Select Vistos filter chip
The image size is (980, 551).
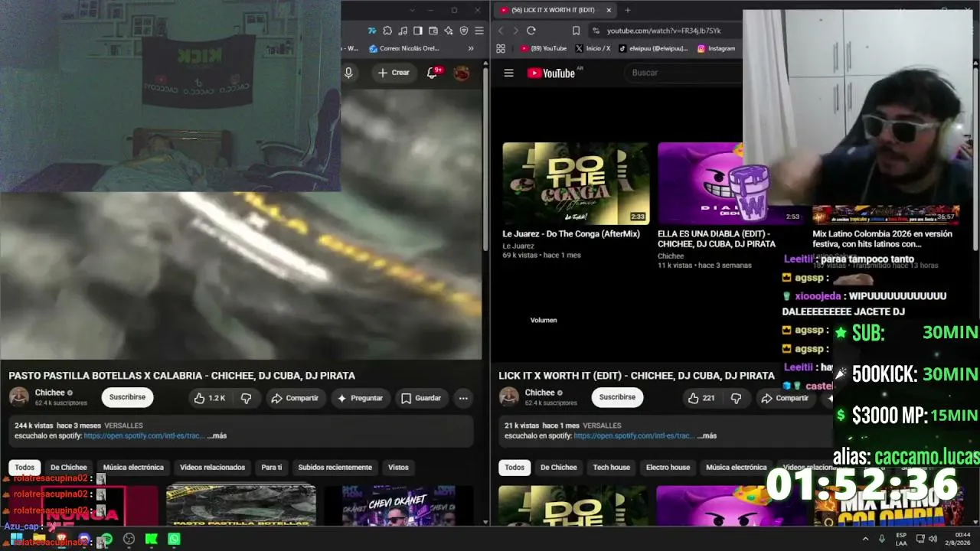pos(398,468)
